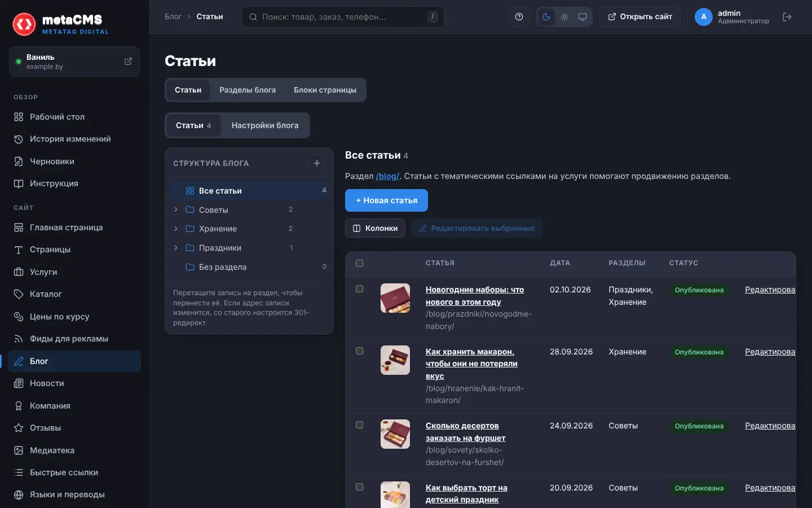The width and height of the screenshot is (812, 508).
Task: Open the help question-mark icon
Action: 519,17
